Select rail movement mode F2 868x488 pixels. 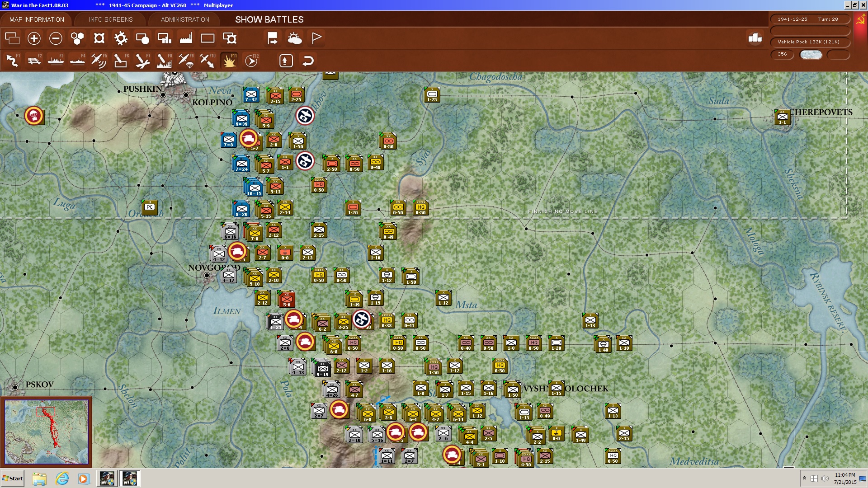(34, 61)
